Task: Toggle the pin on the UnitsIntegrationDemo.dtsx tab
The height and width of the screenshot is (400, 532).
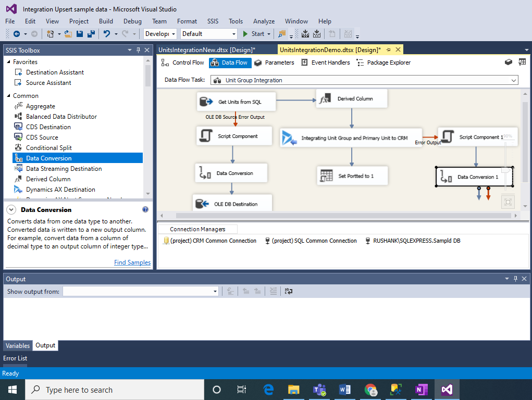Action: click(389, 50)
